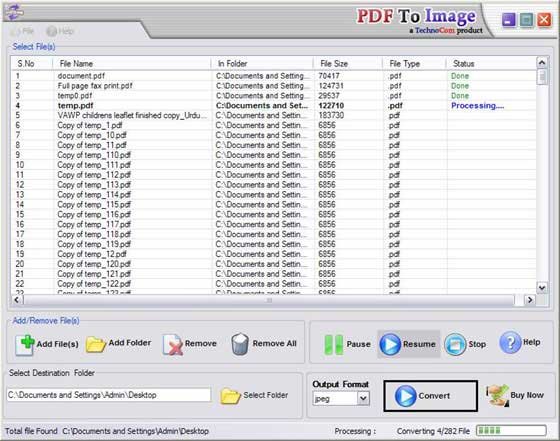Viewport: 560px width, 441px height.
Task: Select Copy of temp_115.pdf
Action: click(274, 205)
